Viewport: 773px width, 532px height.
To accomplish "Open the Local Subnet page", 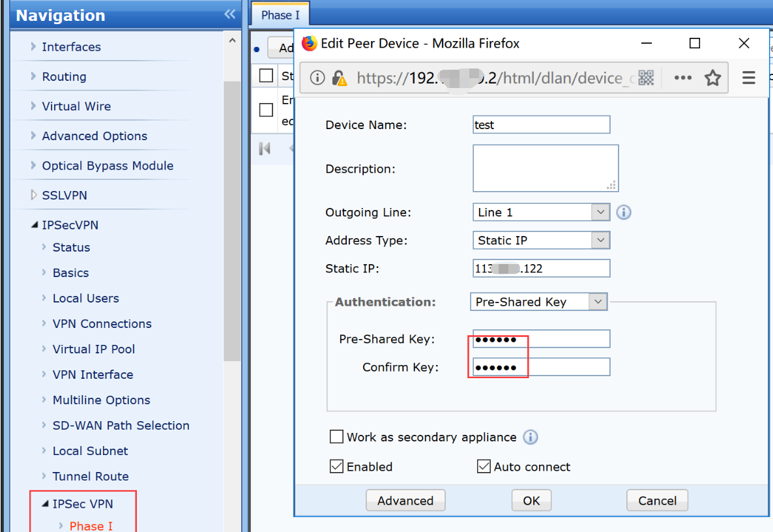I will [x=90, y=451].
